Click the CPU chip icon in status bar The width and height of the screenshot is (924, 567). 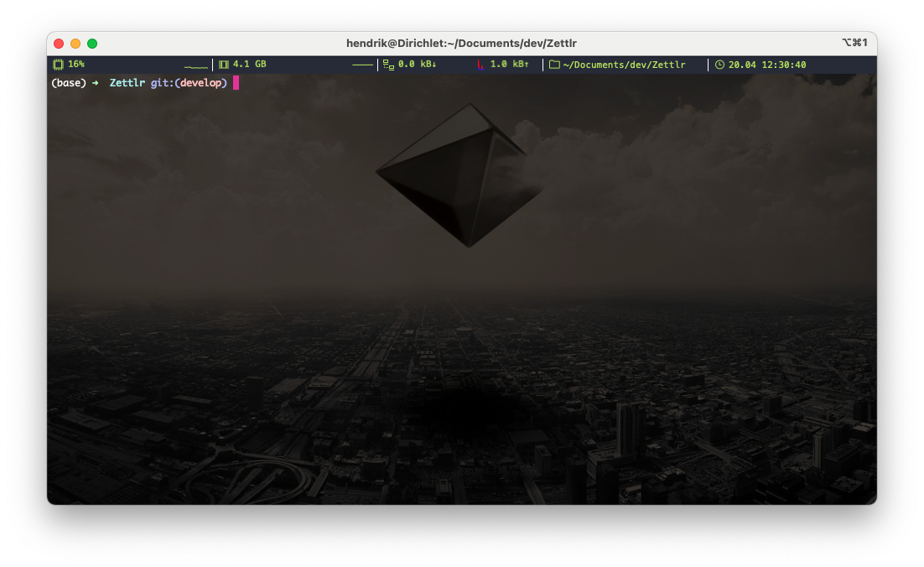pos(58,65)
